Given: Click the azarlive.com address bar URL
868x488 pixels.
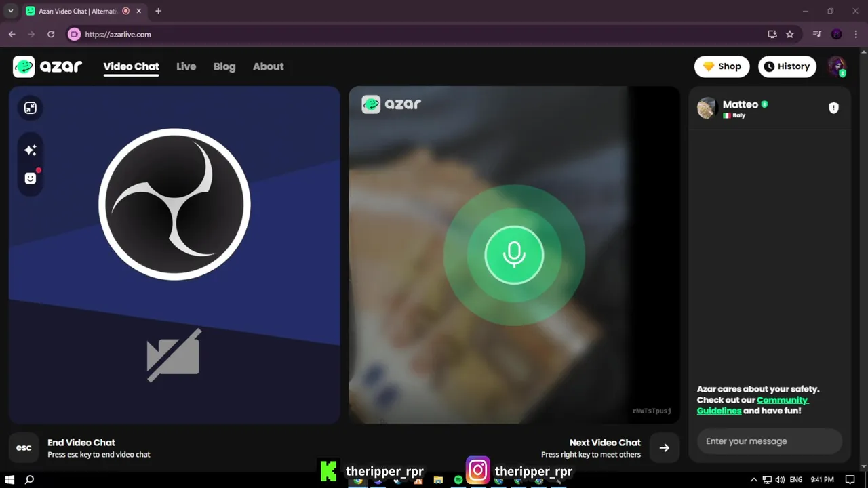Looking at the screenshot, I should (118, 34).
